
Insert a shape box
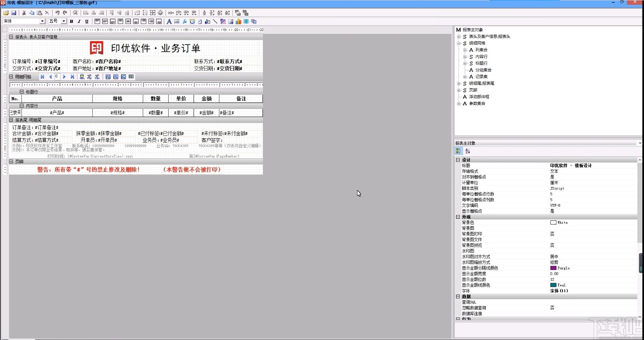207,21
